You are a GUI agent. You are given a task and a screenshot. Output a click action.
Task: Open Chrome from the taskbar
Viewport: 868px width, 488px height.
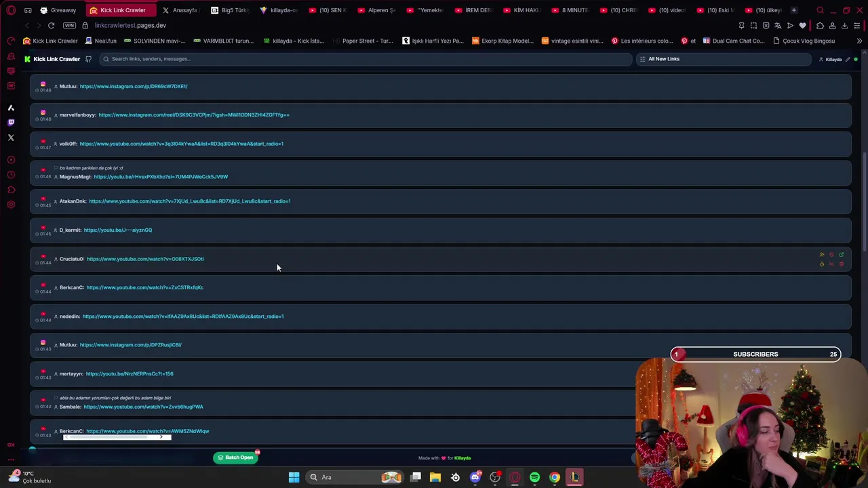tap(555, 477)
